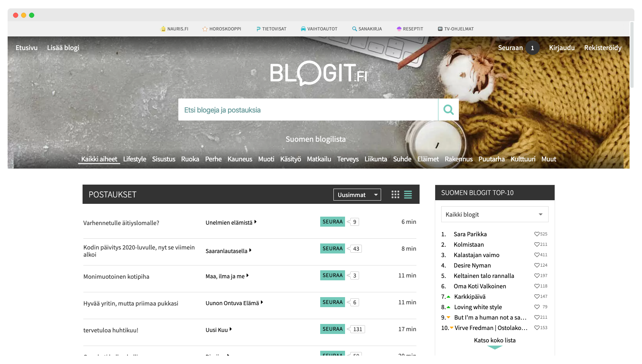642x364 pixels.
Task: Open the Tietovisat link
Action: click(x=271, y=29)
